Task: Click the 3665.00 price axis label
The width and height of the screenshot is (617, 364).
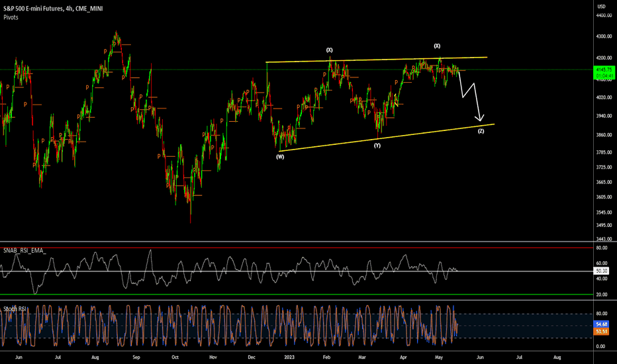Action: point(604,182)
